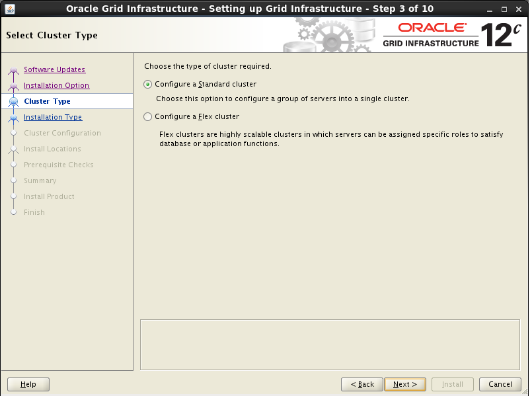Viewport: 532px width, 396px height.
Task: Click the disabled Cluster Configuration step
Action: (62, 133)
